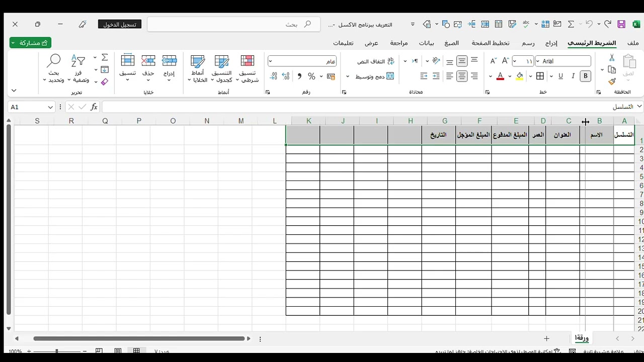
Task: Toggle top vertical alignment
Action: [x=474, y=61]
